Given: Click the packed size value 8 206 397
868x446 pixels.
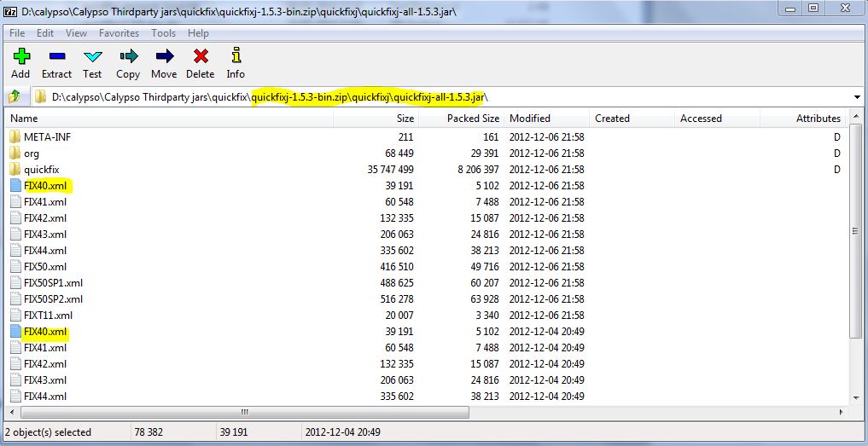Looking at the screenshot, I should [x=478, y=170].
